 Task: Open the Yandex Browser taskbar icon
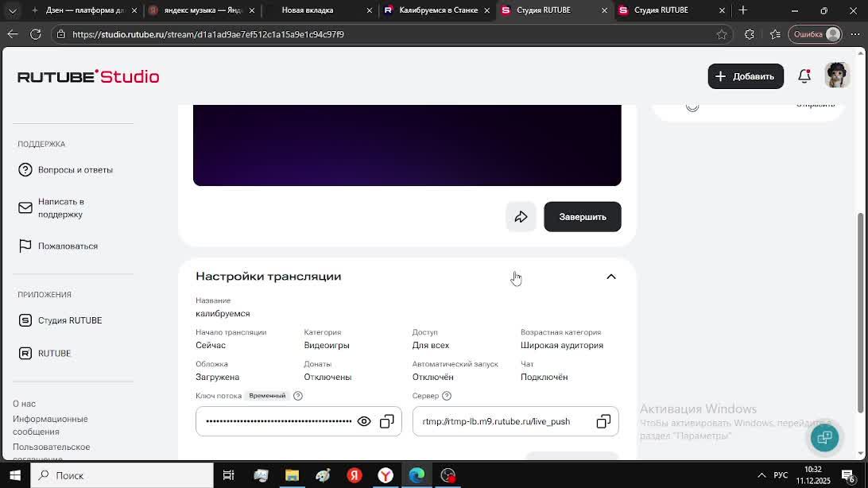(386, 475)
